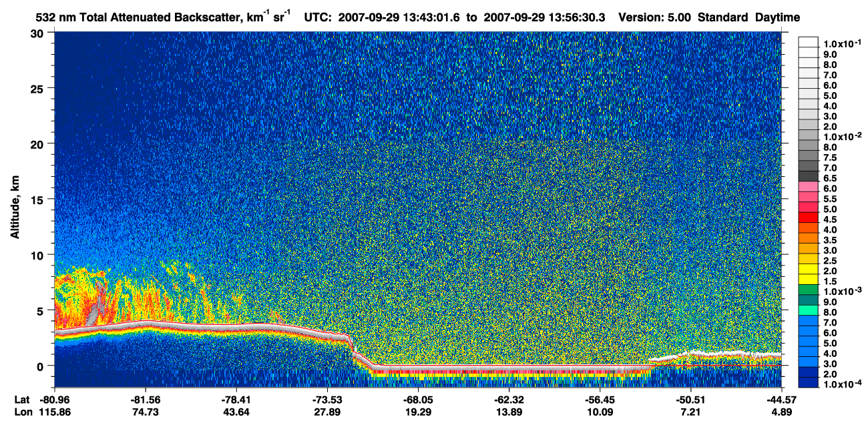This screenshot has height=445, width=868.
Task: Click longitude value '43.64'
Action: click(236, 412)
